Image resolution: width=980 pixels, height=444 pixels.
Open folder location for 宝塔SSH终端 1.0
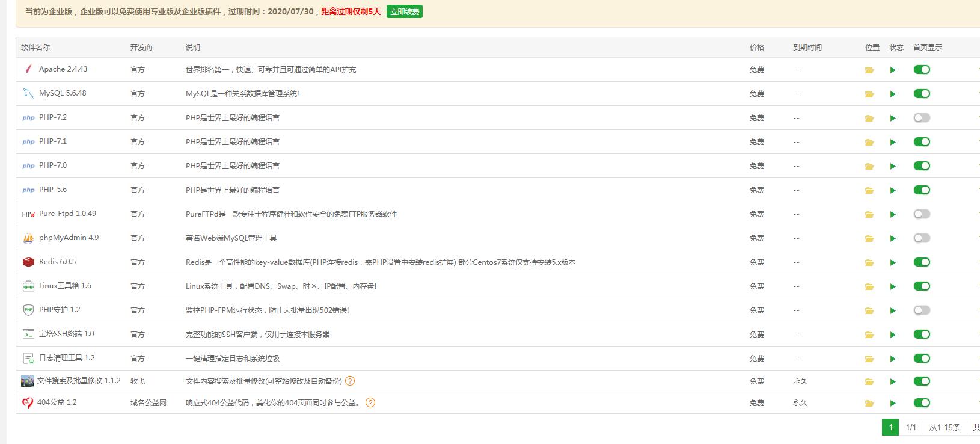(x=869, y=335)
